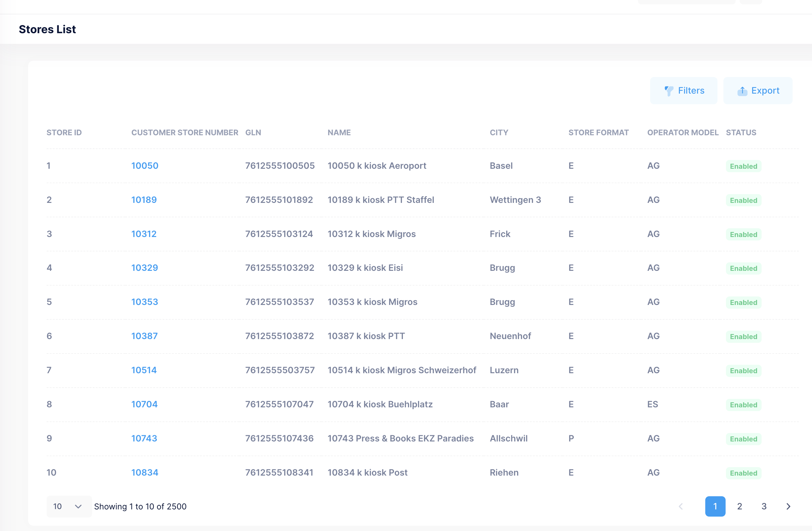The height and width of the screenshot is (531, 812).
Task: Click the Enabled badge for 10704 row
Action: 743,405
